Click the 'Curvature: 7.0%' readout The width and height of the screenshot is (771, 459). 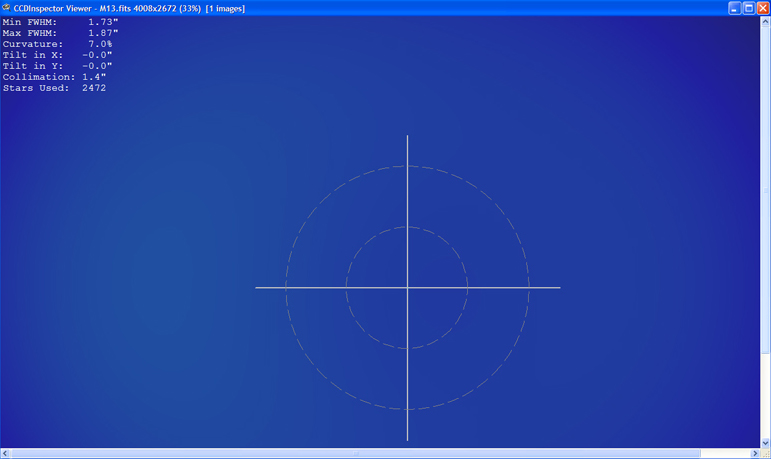pyautogui.click(x=58, y=44)
